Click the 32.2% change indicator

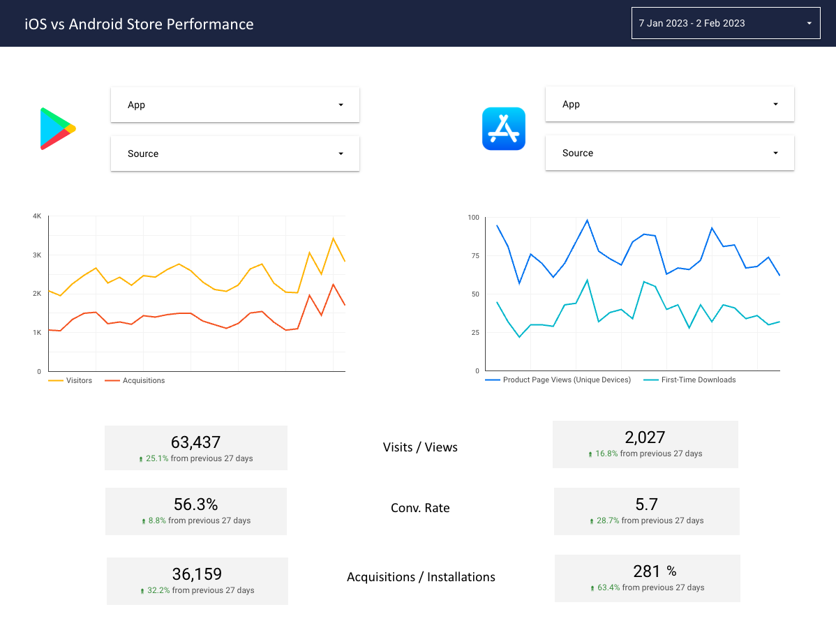click(155, 590)
